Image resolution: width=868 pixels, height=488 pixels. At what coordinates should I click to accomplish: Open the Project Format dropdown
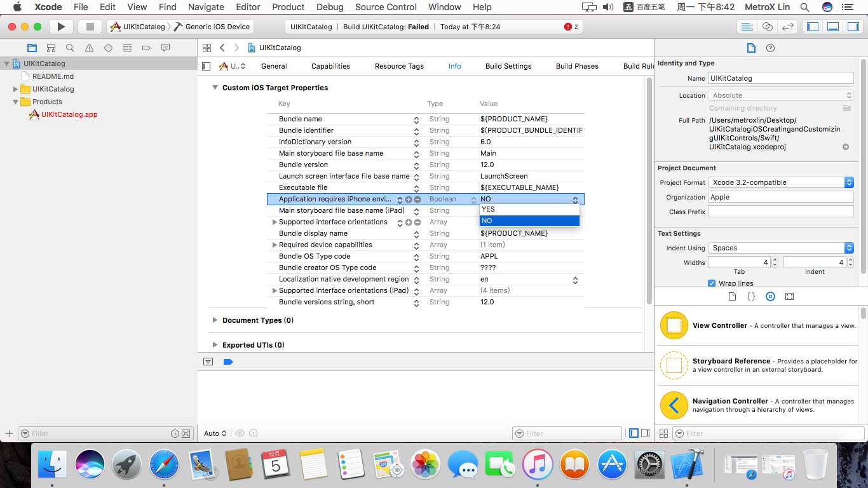click(781, 182)
